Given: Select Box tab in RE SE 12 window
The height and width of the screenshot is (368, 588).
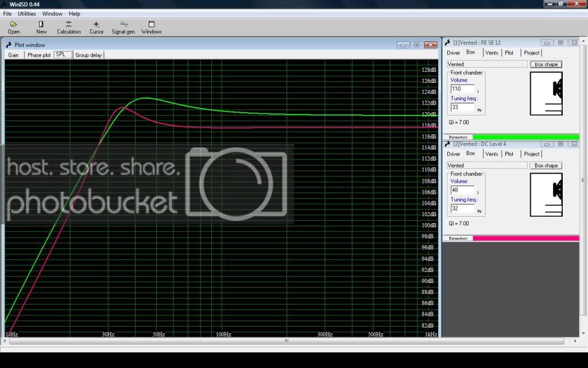Looking at the screenshot, I should pos(471,52).
